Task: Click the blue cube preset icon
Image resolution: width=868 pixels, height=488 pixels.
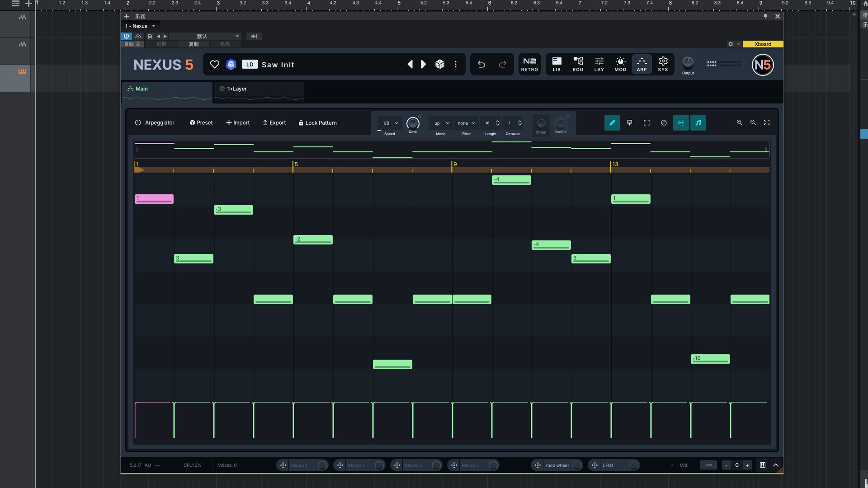Action: pyautogui.click(x=231, y=65)
